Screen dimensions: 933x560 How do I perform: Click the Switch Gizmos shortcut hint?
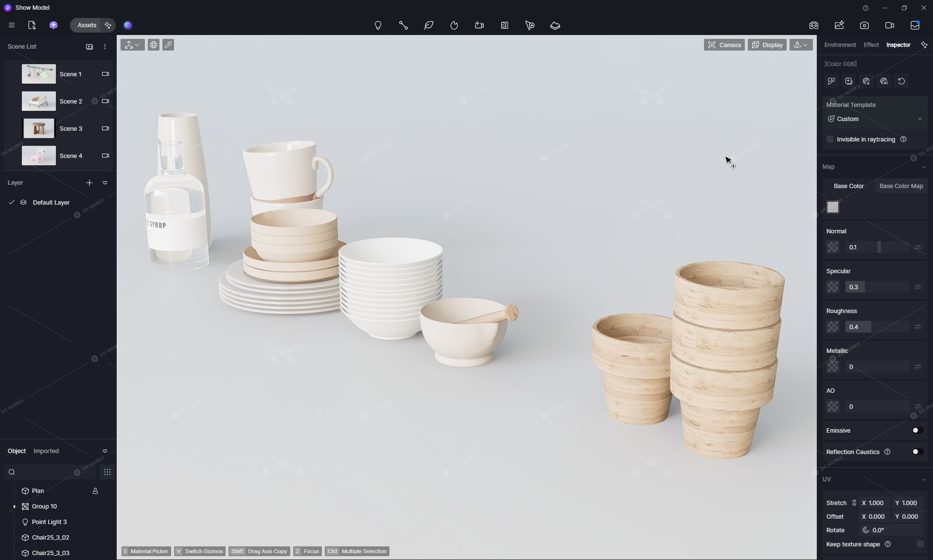(199, 551)
